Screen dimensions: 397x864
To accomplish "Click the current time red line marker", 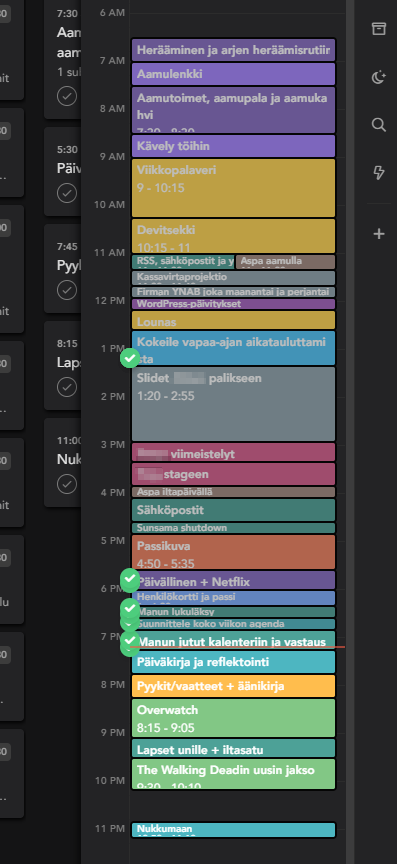I will click(237, 647).
